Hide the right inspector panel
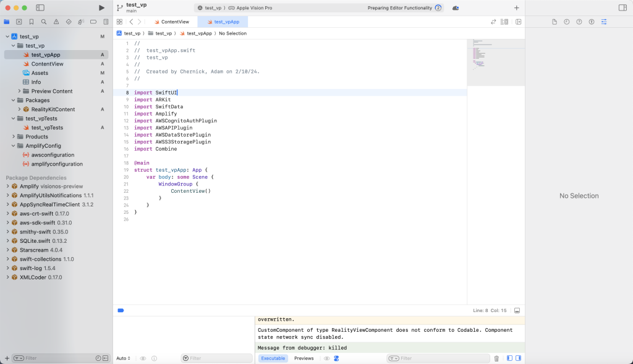The width and height of the screenshot is (633, 364). [x=623, y=7]
